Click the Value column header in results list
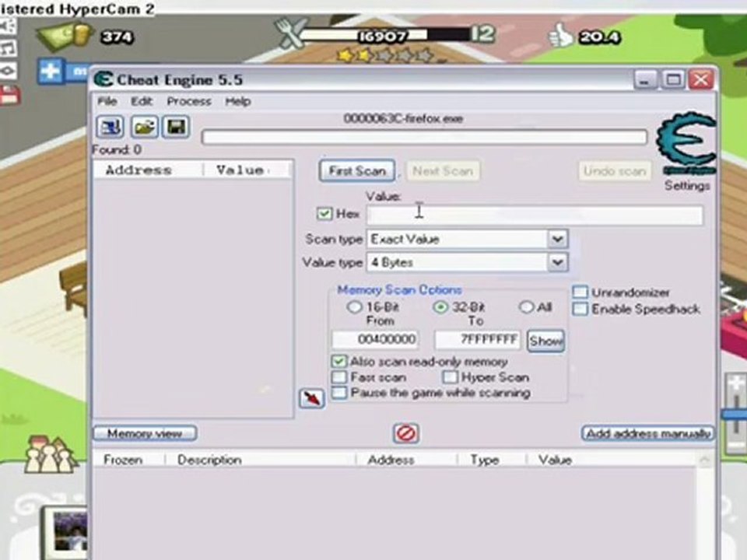This screenshot has width=747, height=560. (x=247, y=170)
